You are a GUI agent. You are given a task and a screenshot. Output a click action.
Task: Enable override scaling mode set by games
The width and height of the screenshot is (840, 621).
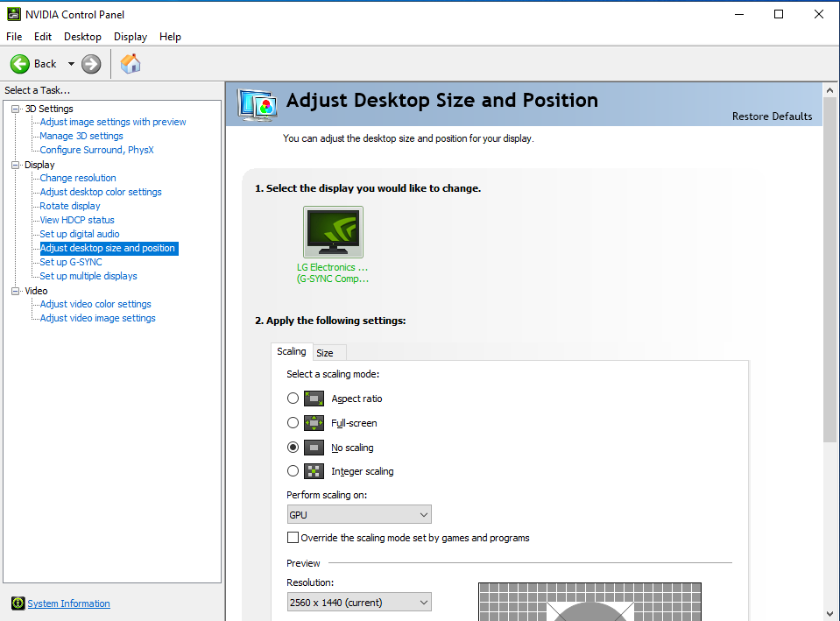pos(293,538)
